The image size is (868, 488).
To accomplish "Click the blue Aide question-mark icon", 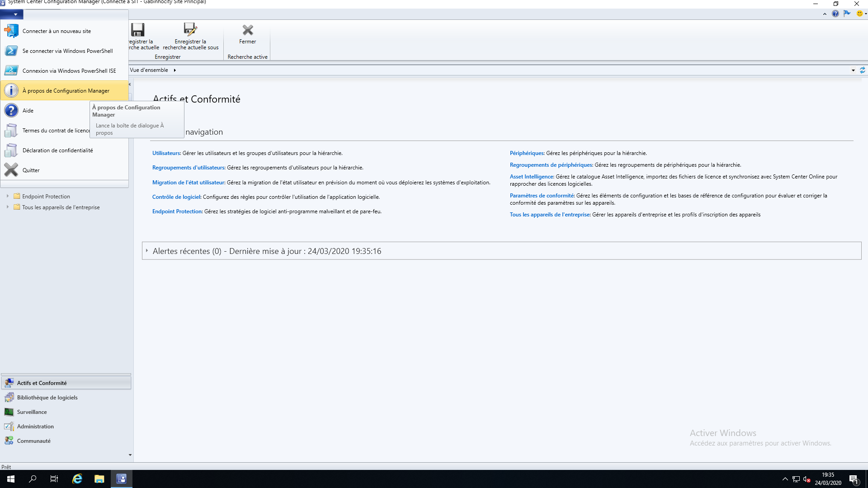I will 11,111.
